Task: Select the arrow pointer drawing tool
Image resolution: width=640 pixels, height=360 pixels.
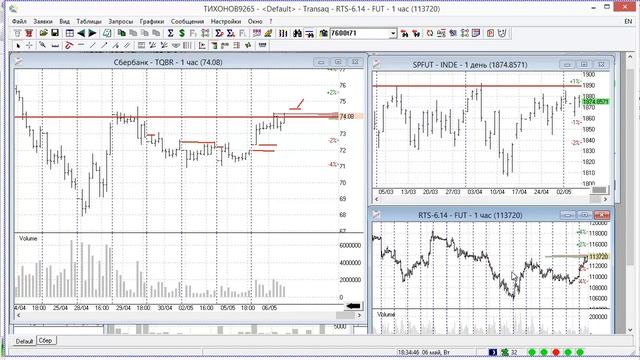Action: (18, 45)
